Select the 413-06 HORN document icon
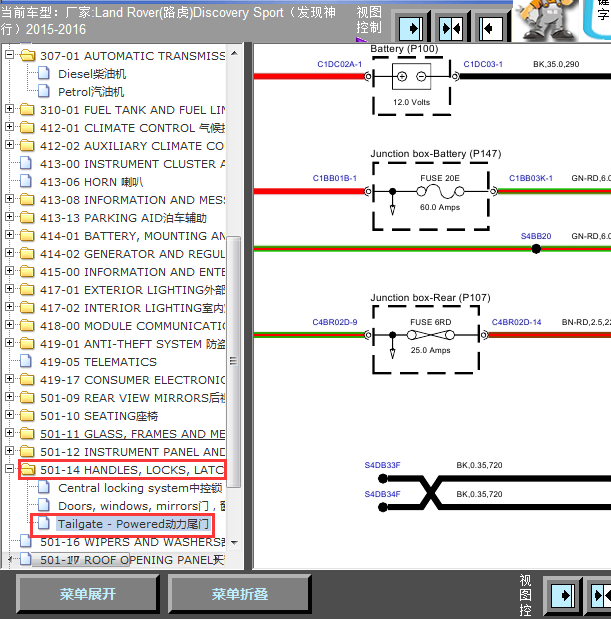This screenshot has height=619, width=611. click(x=26, y=181)
